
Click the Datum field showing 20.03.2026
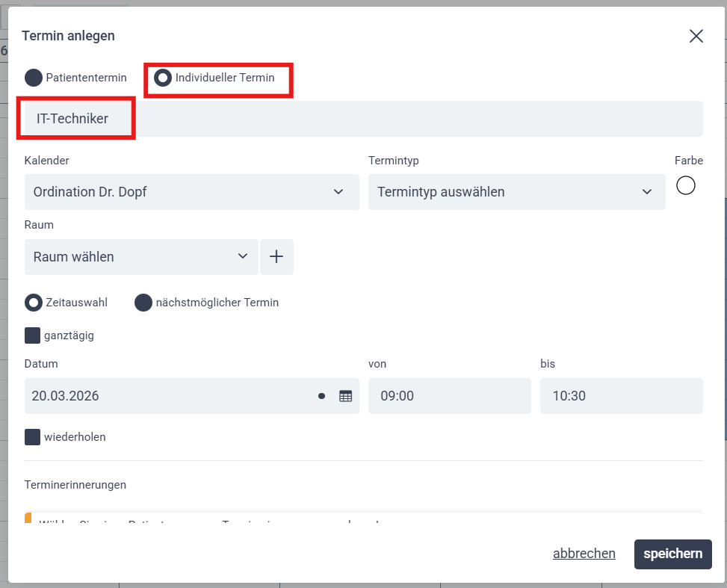(164, 396)
